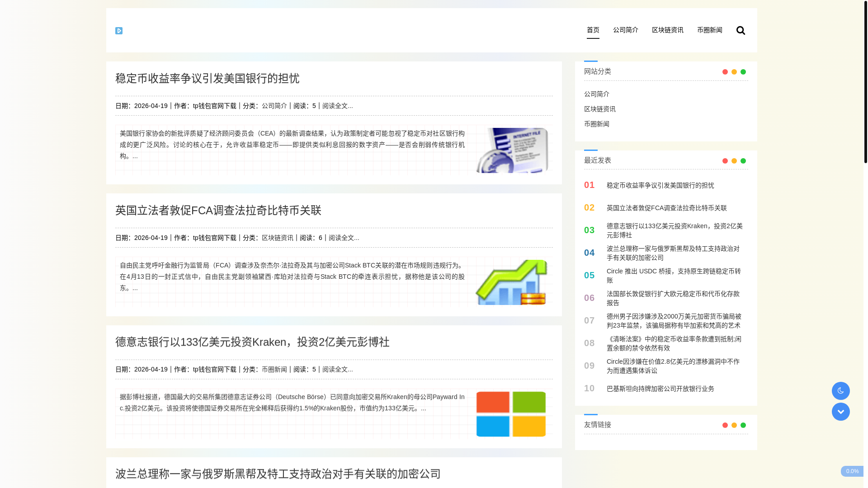Click yellow dot in 最近发表 header
868x488 pixels.
pyautogui.click(x=734, y=161)
